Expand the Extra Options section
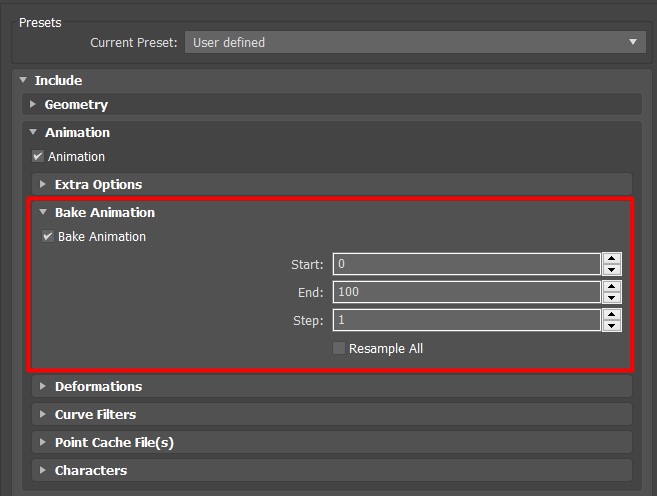Viewport: 657px width, 496px height. click(43, 184)
